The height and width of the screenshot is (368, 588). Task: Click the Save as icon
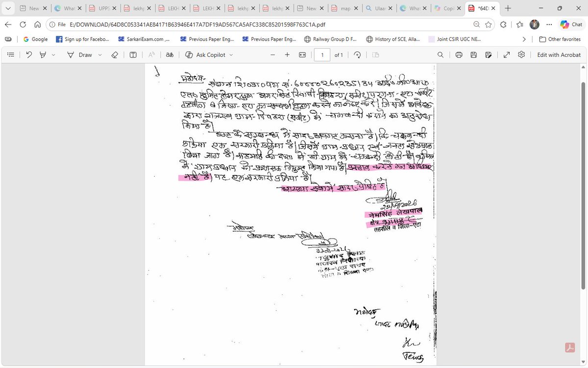tap(489, 55)
